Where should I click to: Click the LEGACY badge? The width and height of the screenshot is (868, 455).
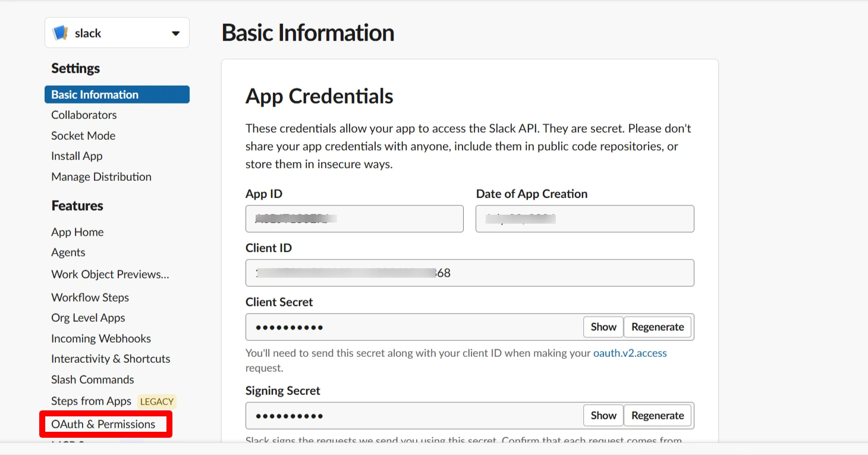tap(157, 401)
